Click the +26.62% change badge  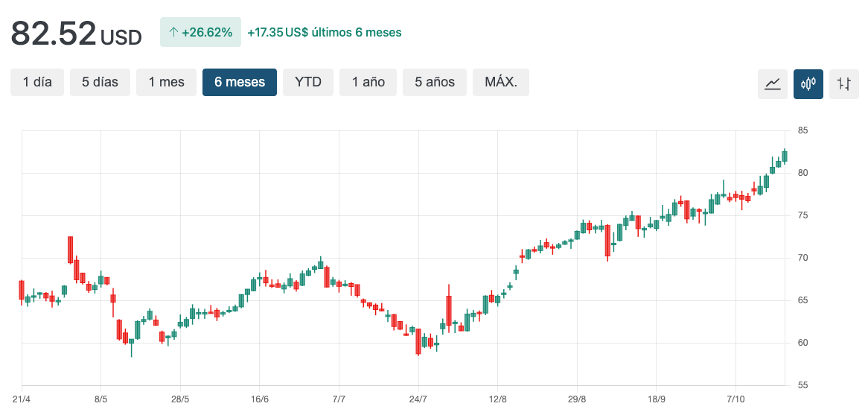tap(200, 32)
